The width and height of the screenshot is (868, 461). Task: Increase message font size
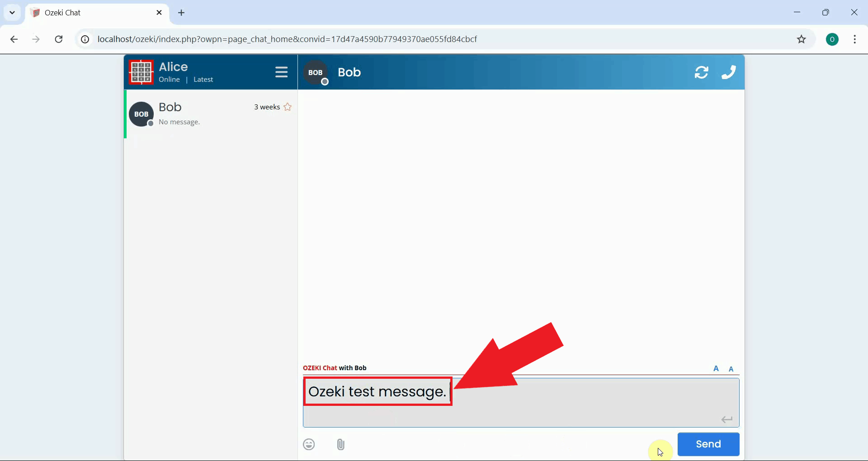[716, 368]
